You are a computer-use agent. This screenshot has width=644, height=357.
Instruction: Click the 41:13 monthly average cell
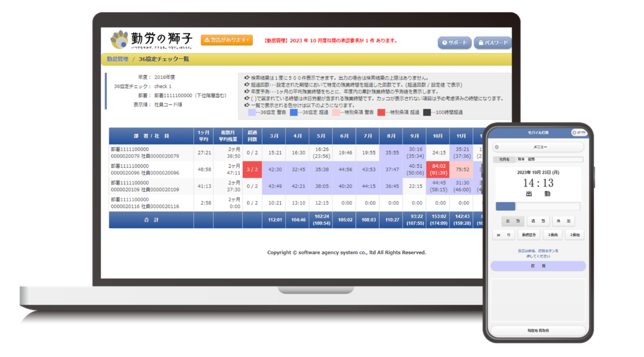point(203,186)
